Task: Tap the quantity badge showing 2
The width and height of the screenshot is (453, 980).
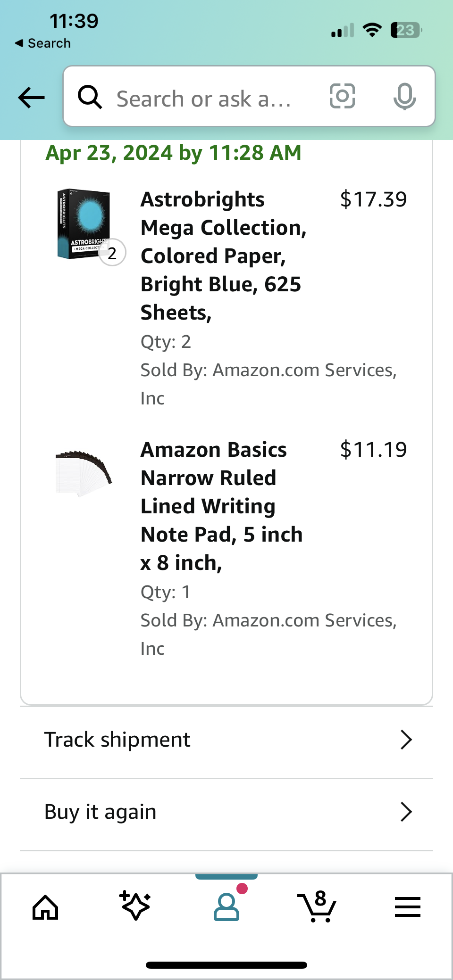Action: pyautogui.click(x=112, y=253)
